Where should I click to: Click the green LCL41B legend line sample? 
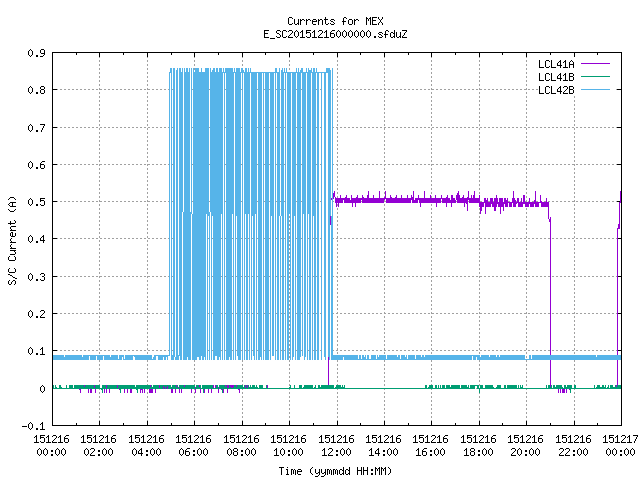tap(595, 76)
